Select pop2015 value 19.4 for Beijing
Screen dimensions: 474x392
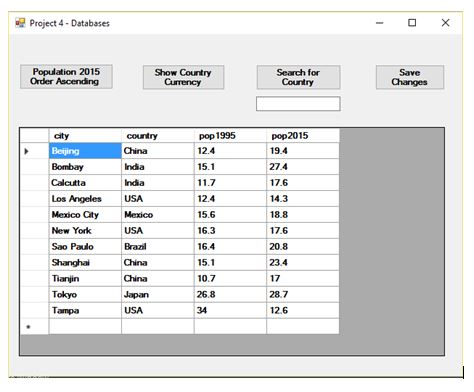click(x=303, y=151)
